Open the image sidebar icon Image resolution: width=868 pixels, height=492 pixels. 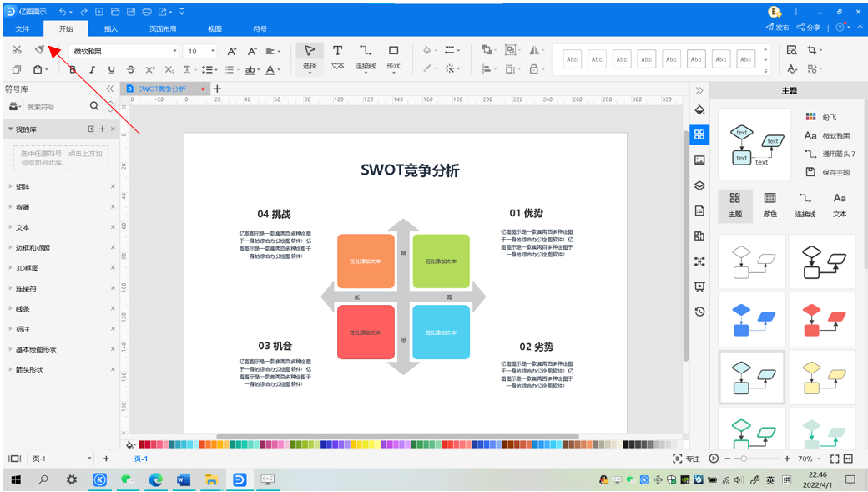[699, 160]
